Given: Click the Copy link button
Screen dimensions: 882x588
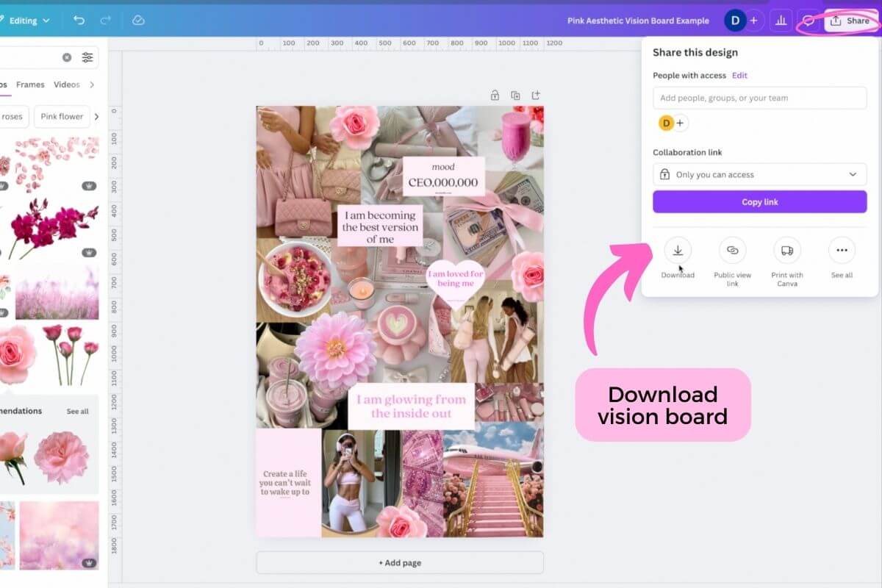Looking at the screenshot, I should pos(760,202).
